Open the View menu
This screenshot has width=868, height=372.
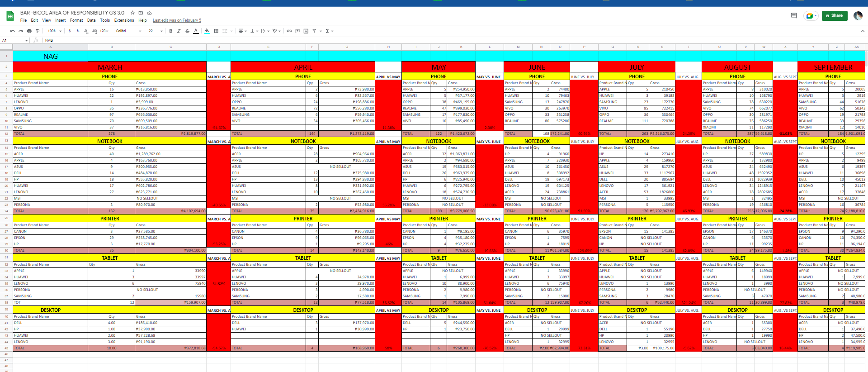coord(47,20)
